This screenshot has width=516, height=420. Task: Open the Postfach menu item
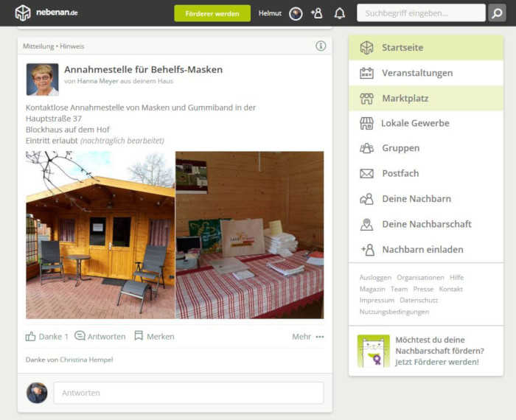(x=426, y=173)
